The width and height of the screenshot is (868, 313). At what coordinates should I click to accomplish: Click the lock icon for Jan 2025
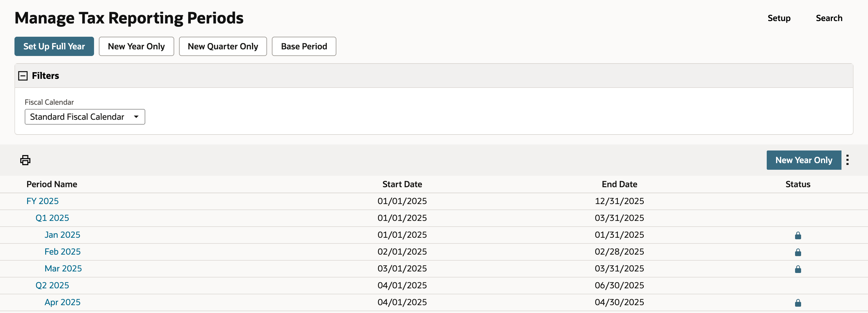pos(797,235)
